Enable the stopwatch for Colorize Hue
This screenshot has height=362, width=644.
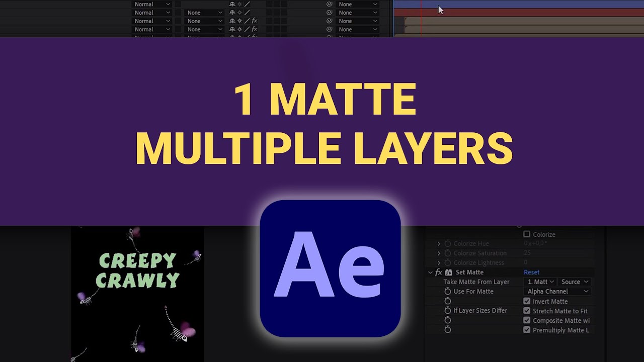tap(447, 244)
